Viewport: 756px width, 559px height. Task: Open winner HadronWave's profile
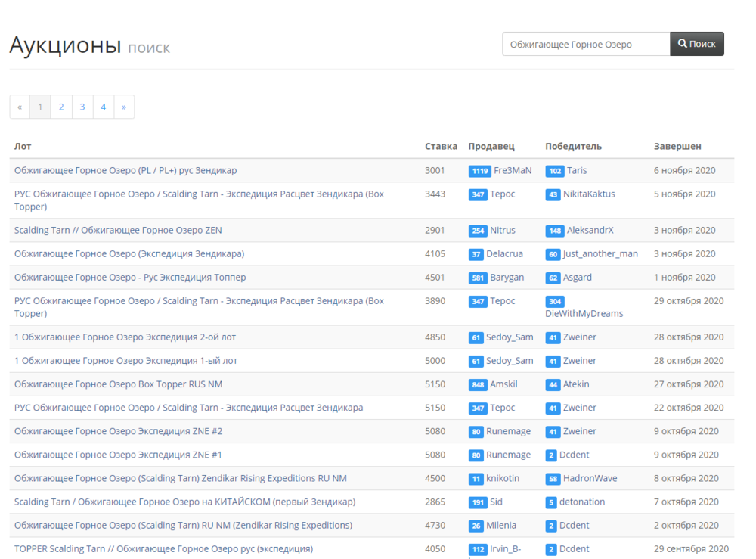coord(590,478)
